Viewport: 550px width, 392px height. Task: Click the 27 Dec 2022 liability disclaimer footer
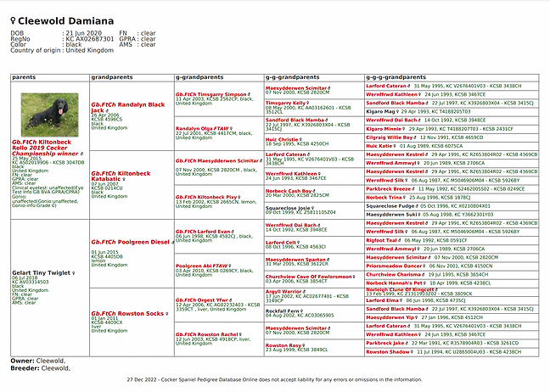point(275,380)
